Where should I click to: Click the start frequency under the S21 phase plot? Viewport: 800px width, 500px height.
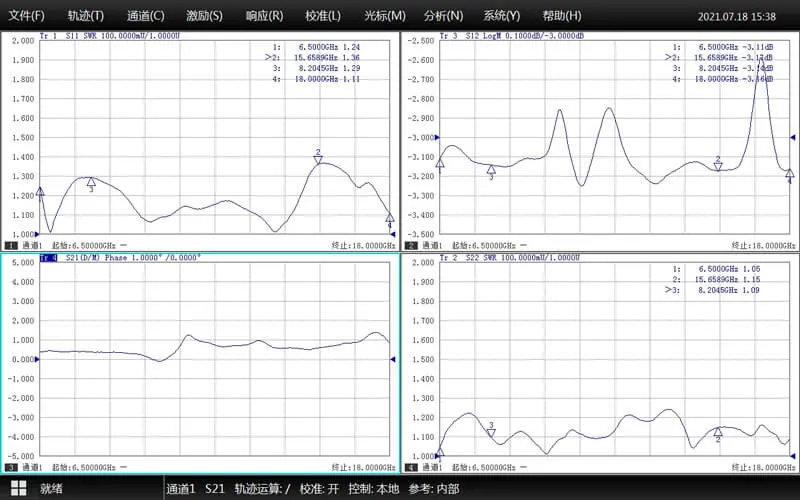tap(84, 468)
